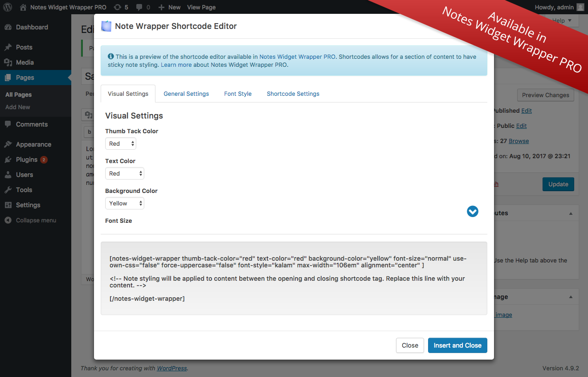Click the Close button in dialog

click(410, 345)
